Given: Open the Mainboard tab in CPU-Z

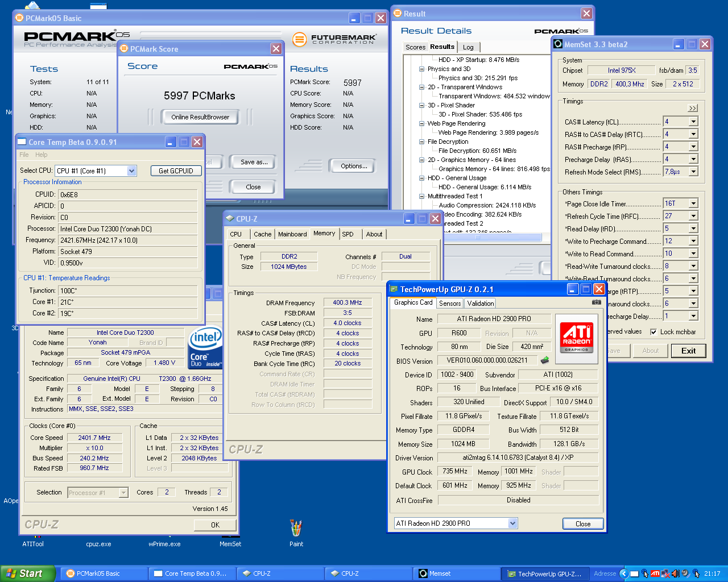Looking at the screenshot, I should coord(292,234).
